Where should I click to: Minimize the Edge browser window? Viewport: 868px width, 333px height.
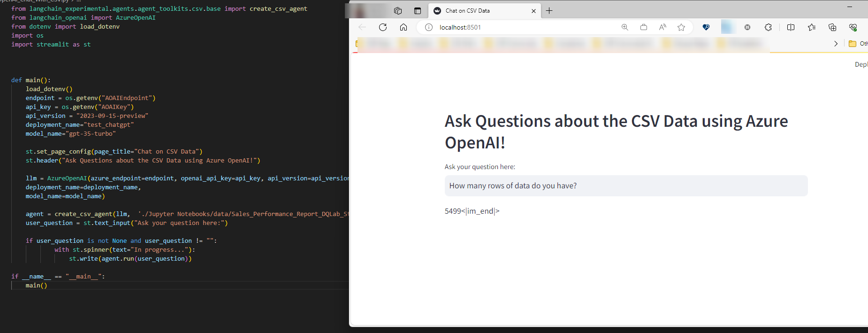[x=850, y=7]
